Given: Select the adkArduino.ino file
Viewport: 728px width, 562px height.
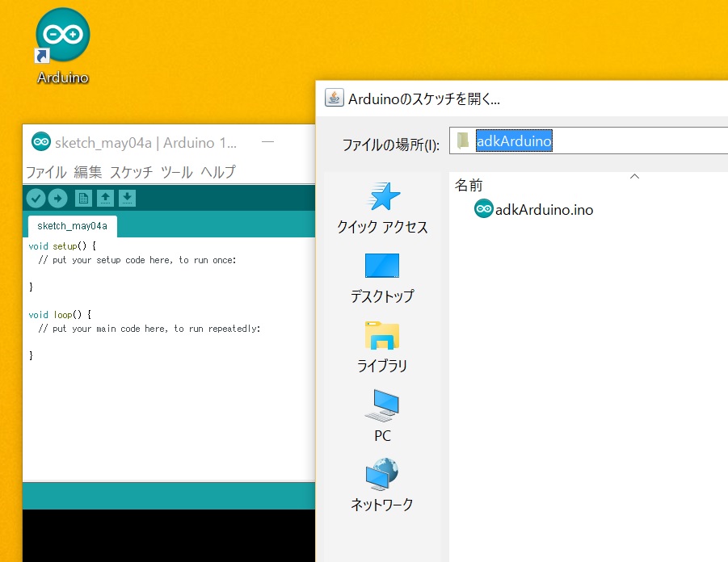Looking at the screenshot, I should coord(534,210).
